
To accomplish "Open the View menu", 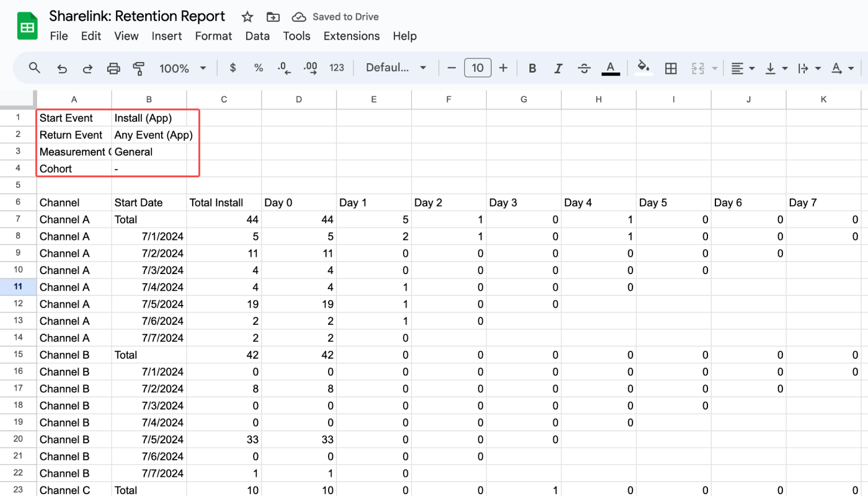I will point(126,36).
